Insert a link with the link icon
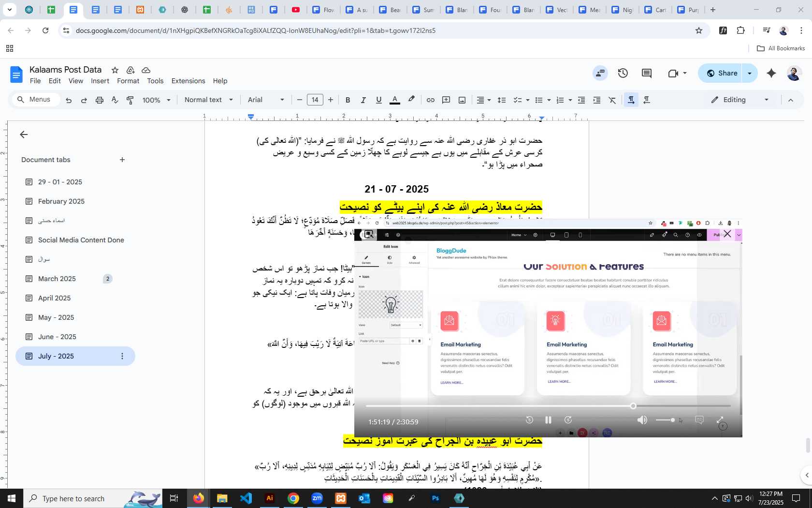 click(430, 100)
